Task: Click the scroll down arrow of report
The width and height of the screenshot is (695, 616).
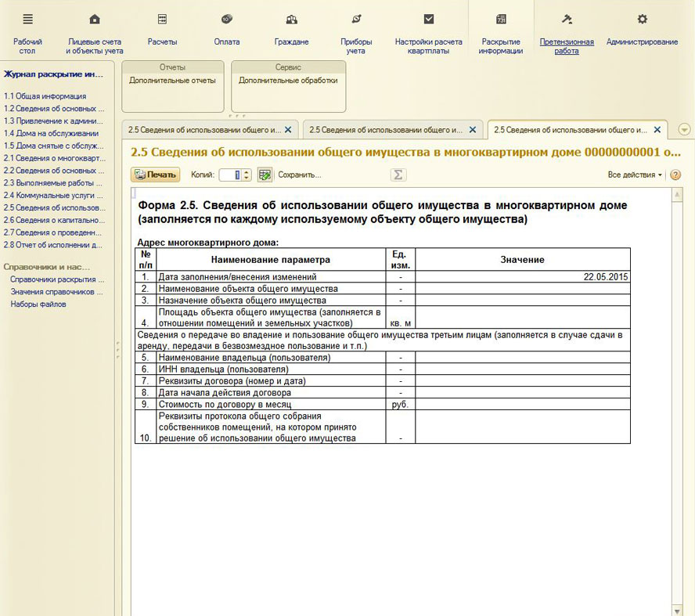Action: (x=677, y=610)
